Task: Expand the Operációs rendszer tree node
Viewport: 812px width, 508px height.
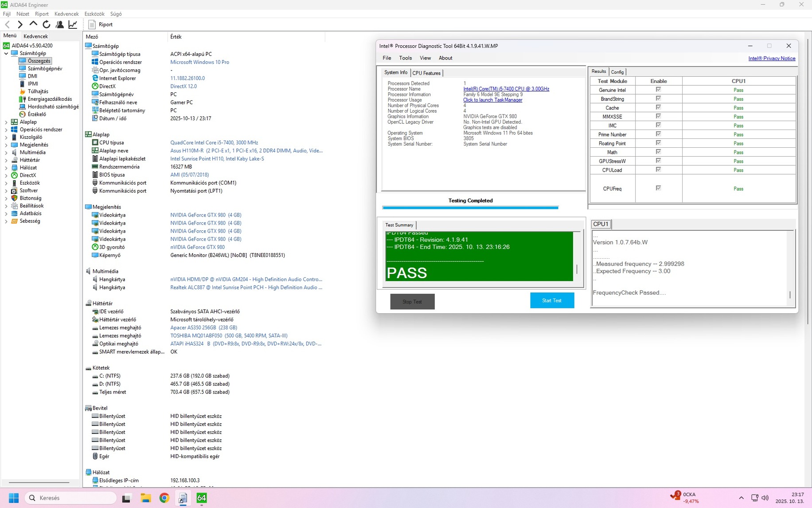Action: pyautogui.click(x=6, y=130)
